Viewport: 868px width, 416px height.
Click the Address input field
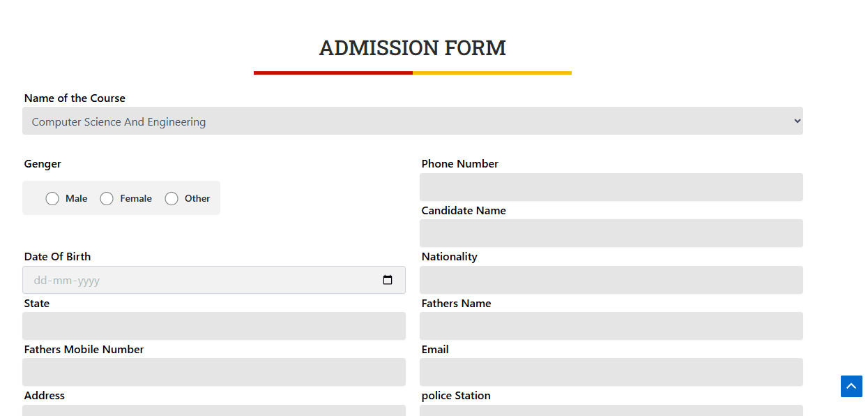point(213,410)
